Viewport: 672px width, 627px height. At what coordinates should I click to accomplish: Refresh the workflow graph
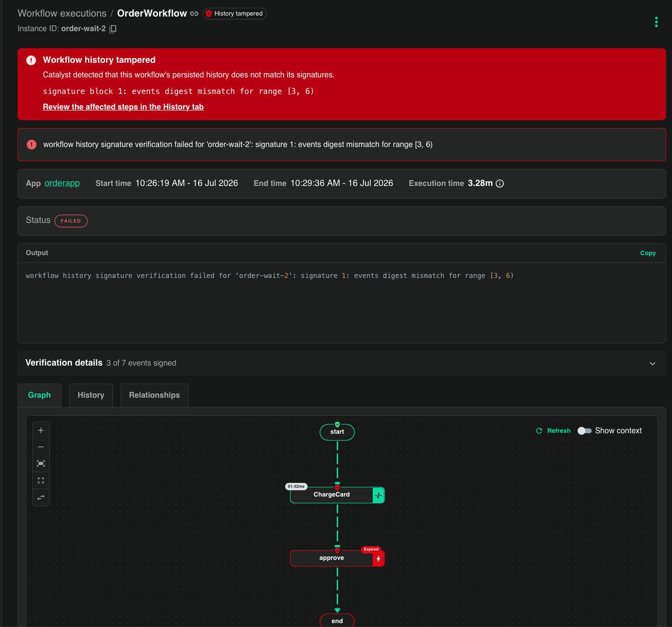tap(553, 431)
